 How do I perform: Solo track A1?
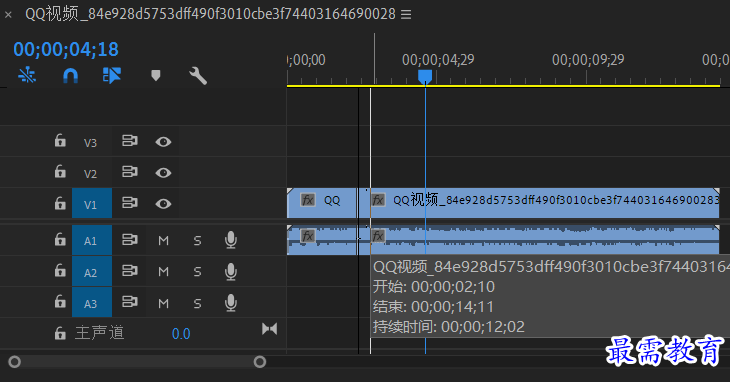pyautogui.click(x=197, y=241)
